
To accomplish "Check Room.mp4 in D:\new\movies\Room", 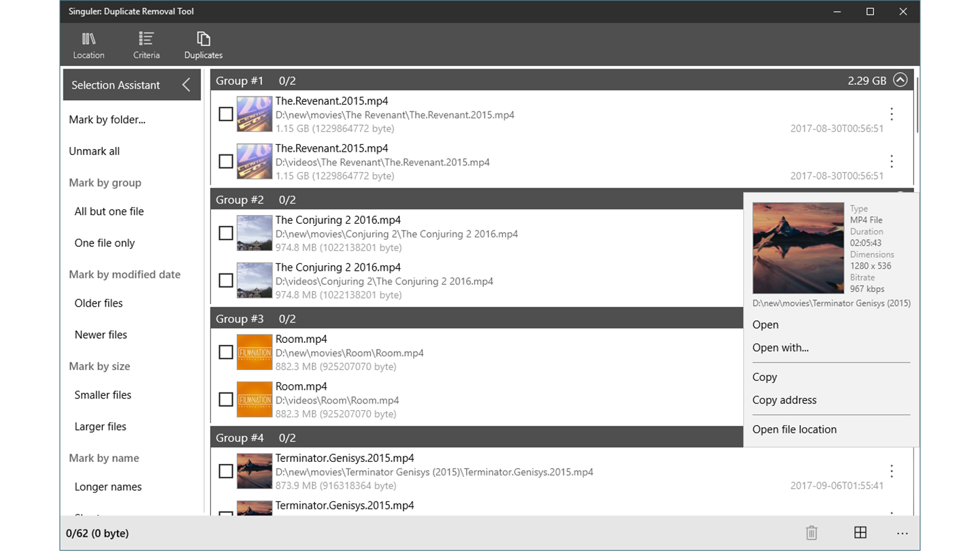I will click(226, 352).
